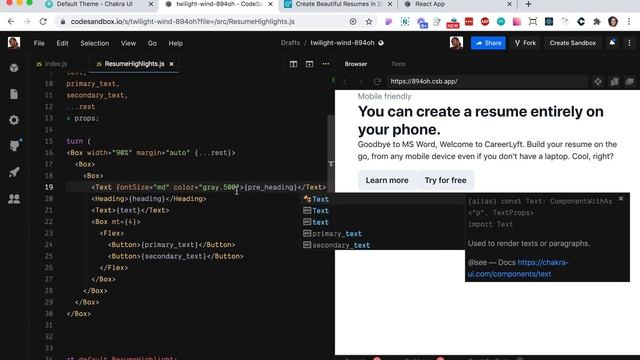This screenshot has height=360, width=640.
Task: Open the file explorer sidebar icon
Action: point(14,94)
